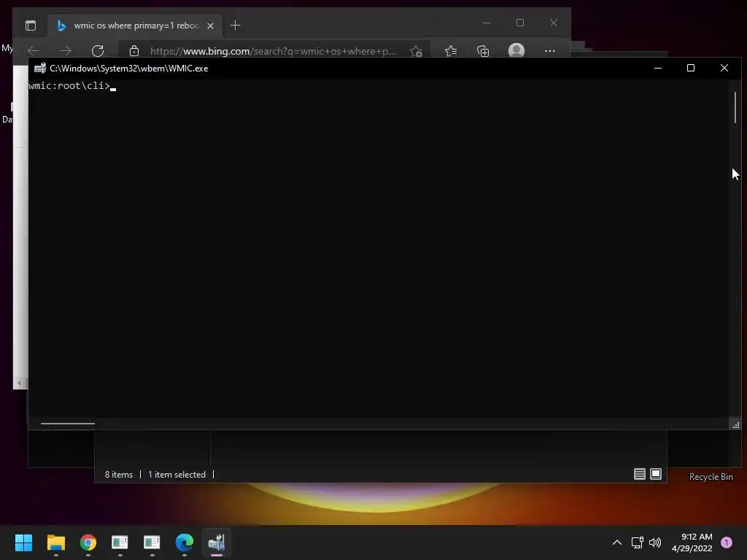The height and width of the screenshot is (560, 747).
Task: View site information lock icon
Action: [134, 50]
